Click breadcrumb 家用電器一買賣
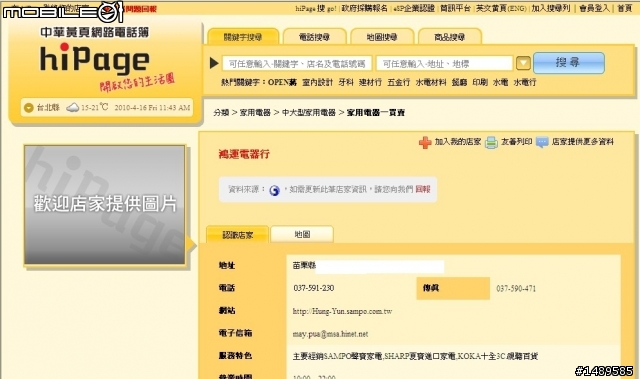The width and height of the screenshot is (640, 379). (376, 113)
